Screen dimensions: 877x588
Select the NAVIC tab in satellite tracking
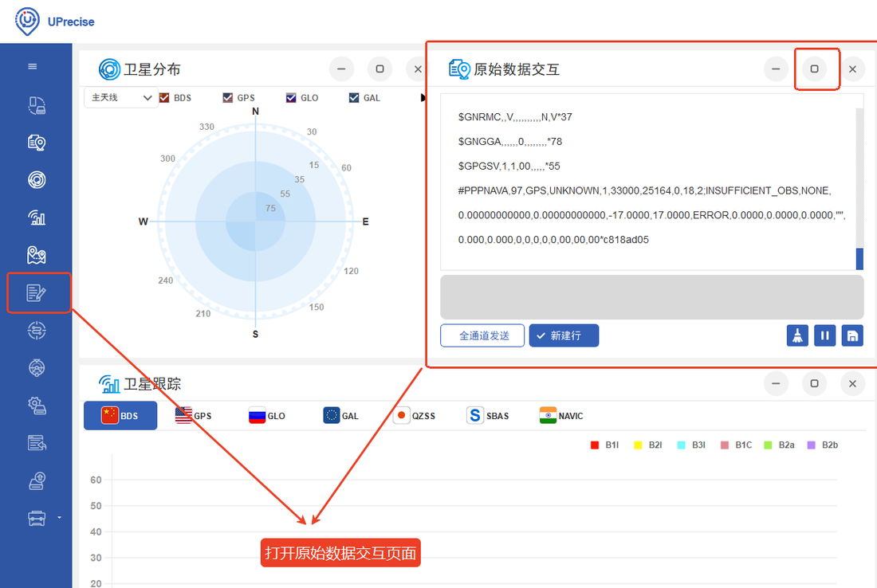[561, 416]
